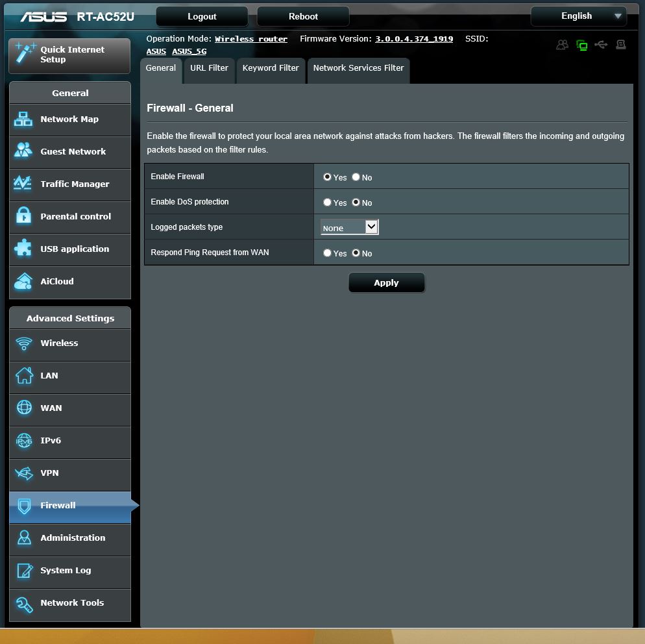645x644 pixels.
Task: Open the Network Tools menu label
Action: [x=73, y=603]
